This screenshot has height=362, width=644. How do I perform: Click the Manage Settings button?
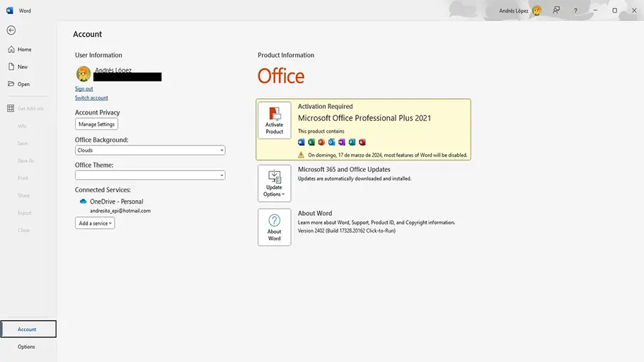(96, 124)
